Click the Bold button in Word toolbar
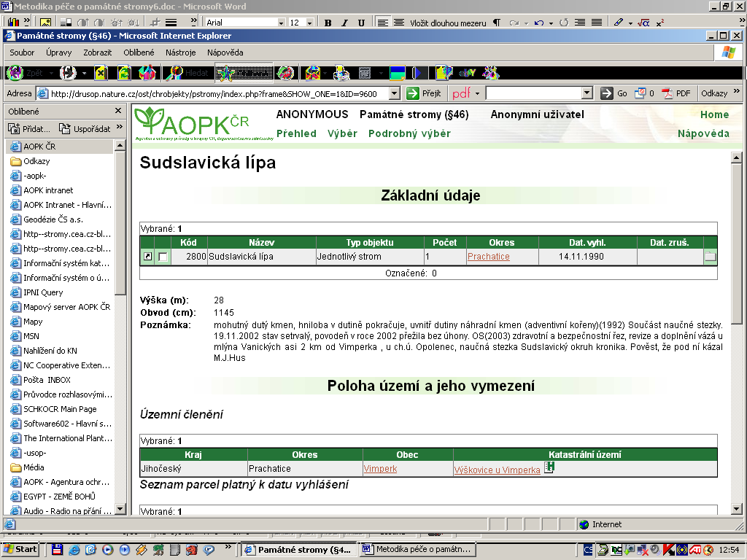Image resolution: width=747 pixels, height=560 pixels. click(328, 23)
